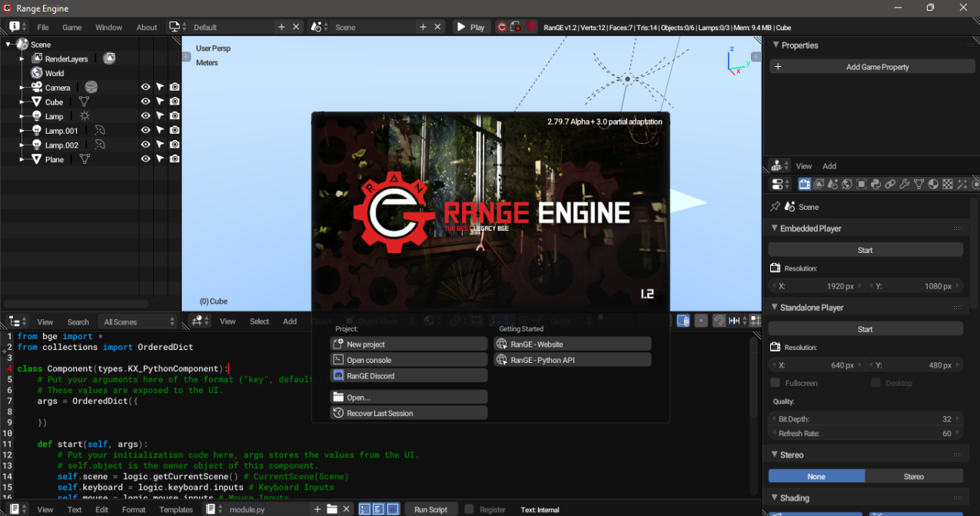Open the Game menu
The image size is (980, 516).
pos(72,28)
